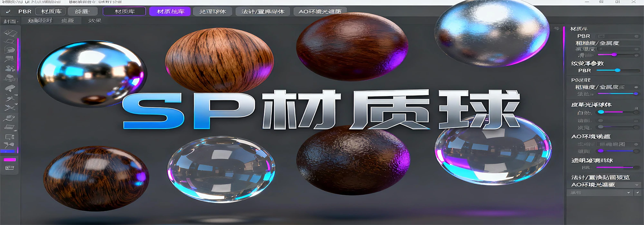Select the overlapping rectangles icon in left toolbar
The height and width of the screenshot is (225, 644).
[10, 137]
